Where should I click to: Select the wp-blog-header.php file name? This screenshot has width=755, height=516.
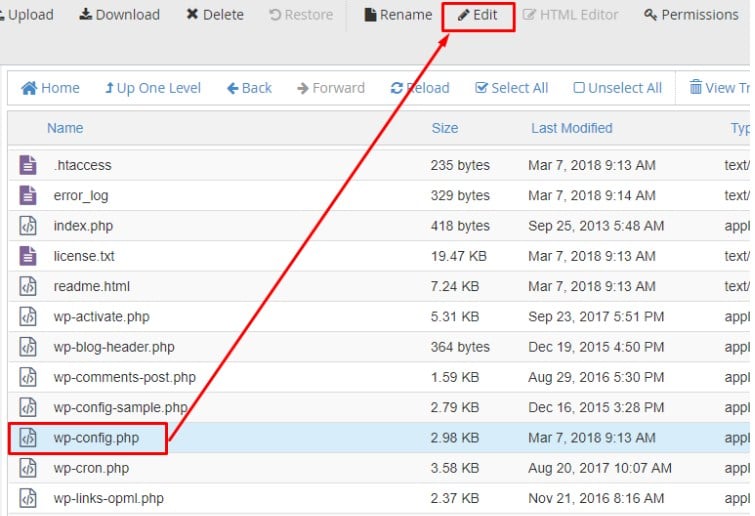[x=114, y=347]
